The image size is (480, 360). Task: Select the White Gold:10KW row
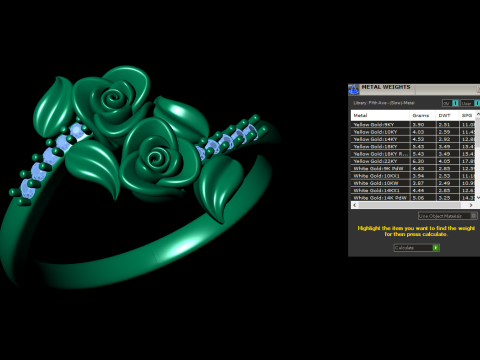click(413, 183)
